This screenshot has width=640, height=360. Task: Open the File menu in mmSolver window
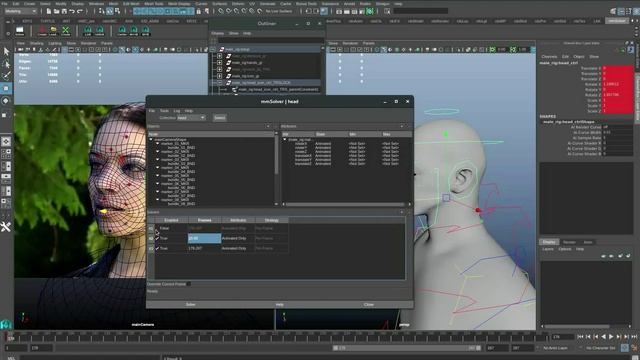click(x=151, y=111)
